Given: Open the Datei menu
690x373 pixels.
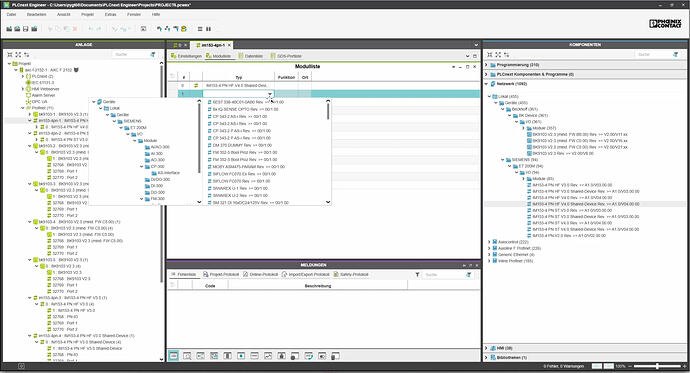Looking at the screenshot, I should point(11,15).
